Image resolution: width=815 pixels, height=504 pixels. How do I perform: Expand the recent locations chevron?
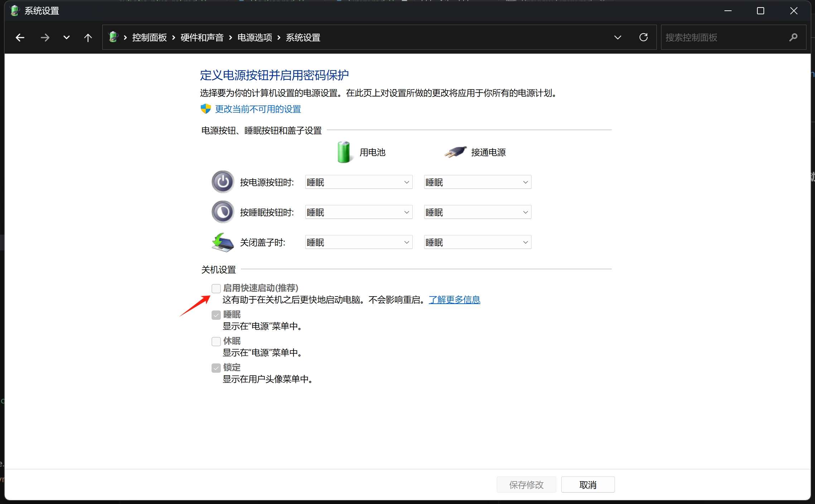(66, 38)
